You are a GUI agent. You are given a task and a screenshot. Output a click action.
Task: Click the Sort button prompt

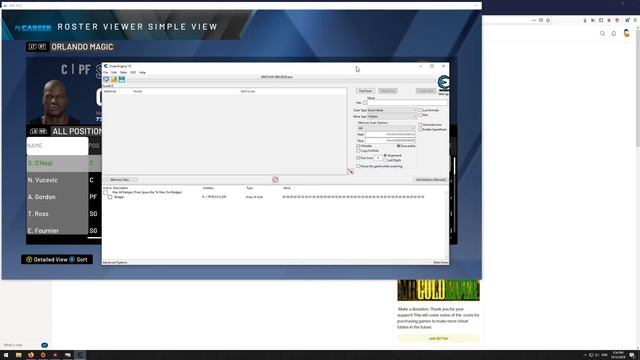78,260
